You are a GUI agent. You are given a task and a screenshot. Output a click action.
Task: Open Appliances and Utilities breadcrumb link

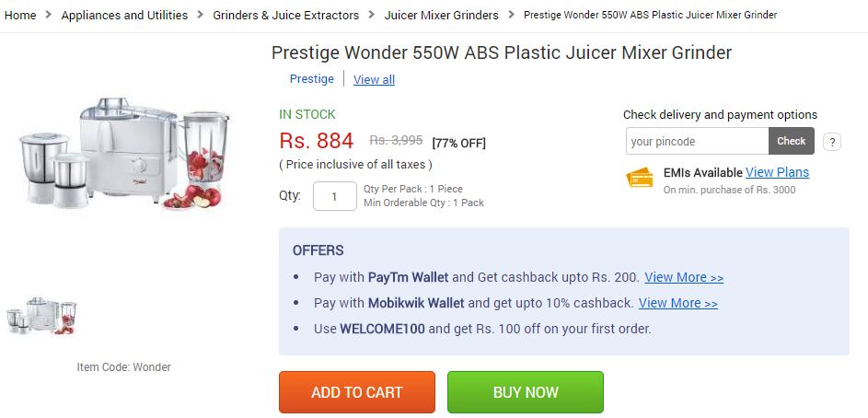[124, 15]
